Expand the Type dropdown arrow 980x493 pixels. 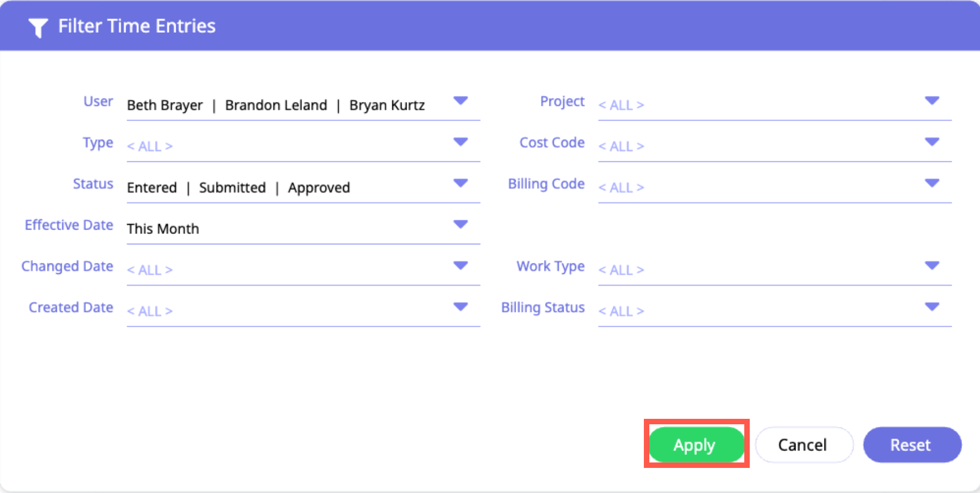click(461, 142)
